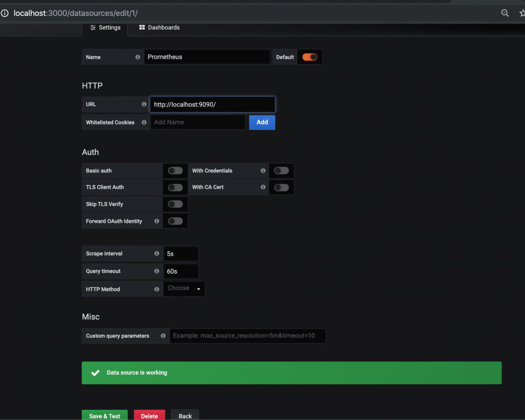
Task: Click the HTTP Method info icon
Action: tap(157, 289)
